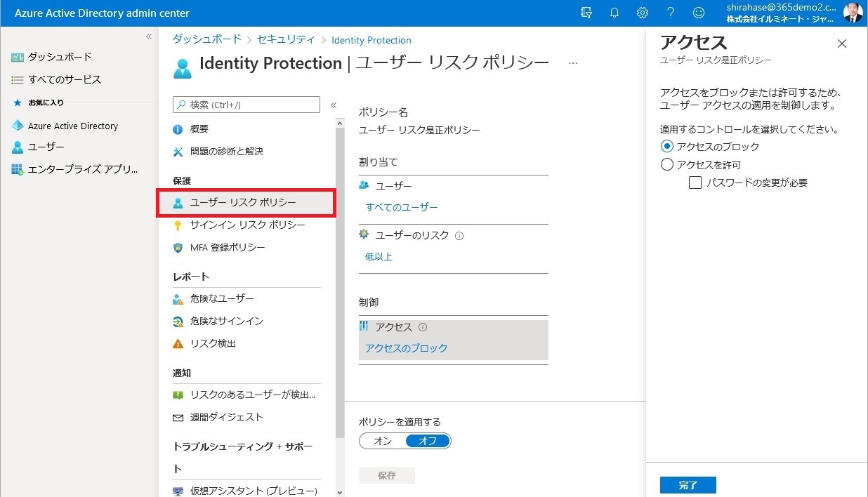Open the account avatar picture
Image resolution: width=868 pixels, height=497 pixels.
coord(853,13)
